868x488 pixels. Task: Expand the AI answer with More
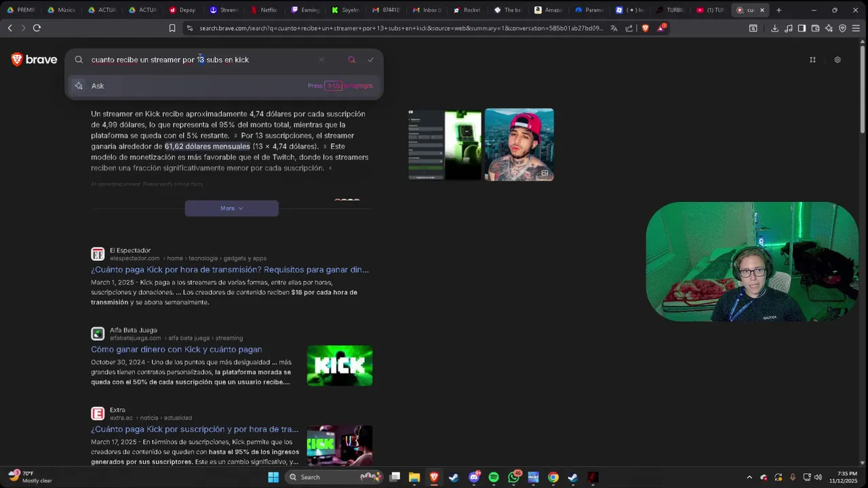click(x=231, y=208)
